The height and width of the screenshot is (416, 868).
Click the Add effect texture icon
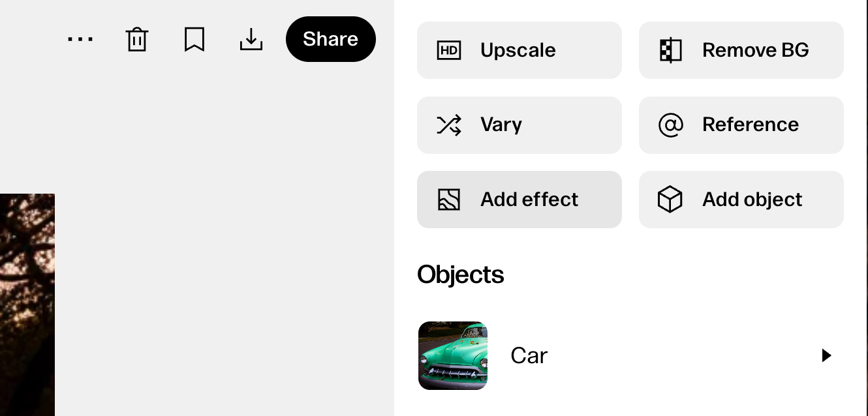[x=449, y=200]
